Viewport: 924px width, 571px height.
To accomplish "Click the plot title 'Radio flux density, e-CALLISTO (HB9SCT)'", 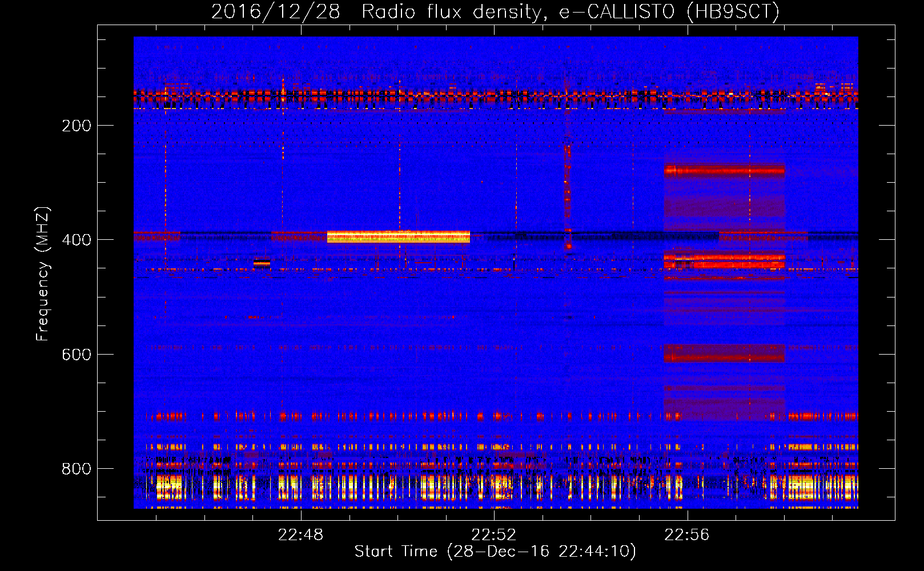I will click(x=571, y=11).
